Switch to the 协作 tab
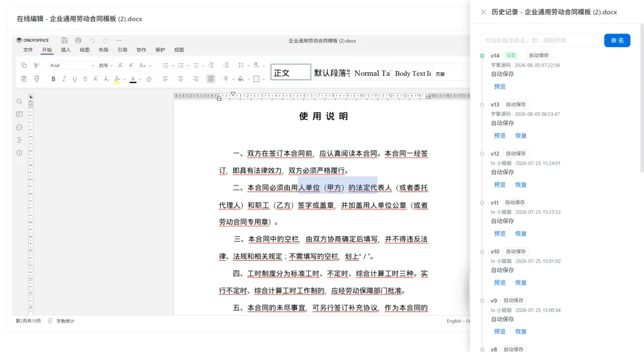Viewport: 644px width, 352px height. click(x=141, y=50)
